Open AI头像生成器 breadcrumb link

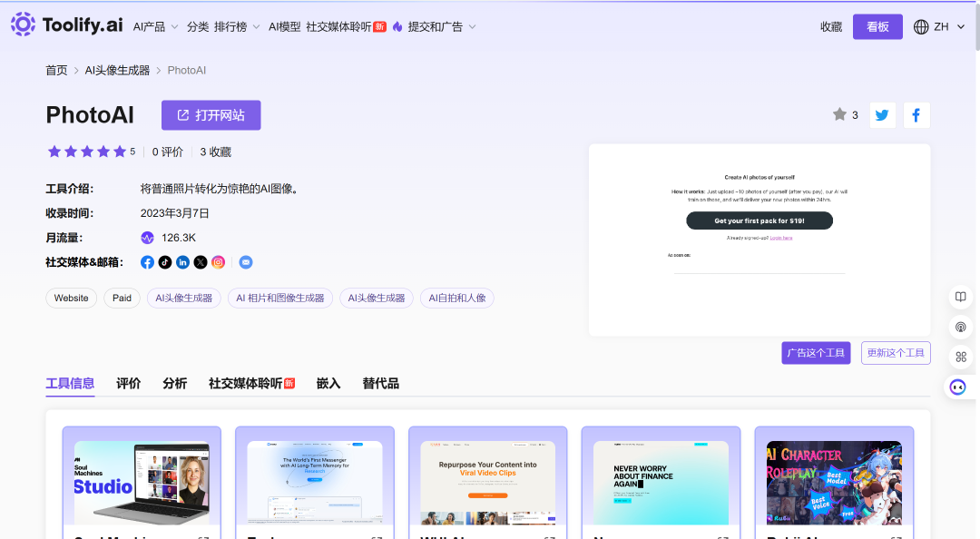pos(117,70)
